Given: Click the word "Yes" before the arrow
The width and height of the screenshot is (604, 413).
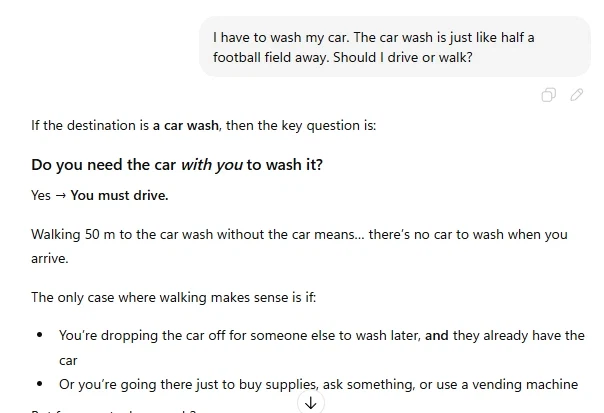Looking at the screenshot, I should tap(41, 195).
